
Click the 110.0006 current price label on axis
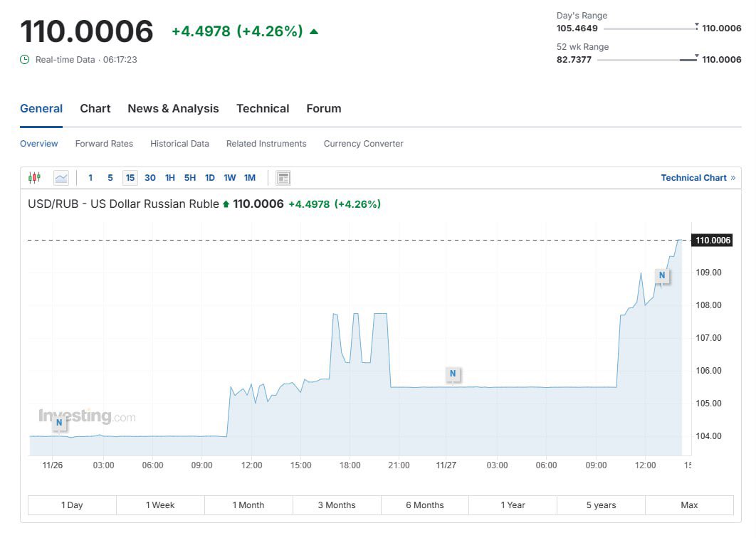point(712,240)
